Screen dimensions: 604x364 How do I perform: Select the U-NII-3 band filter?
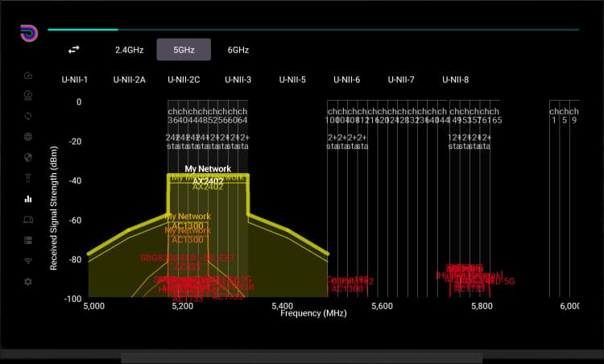coord(238,80)
